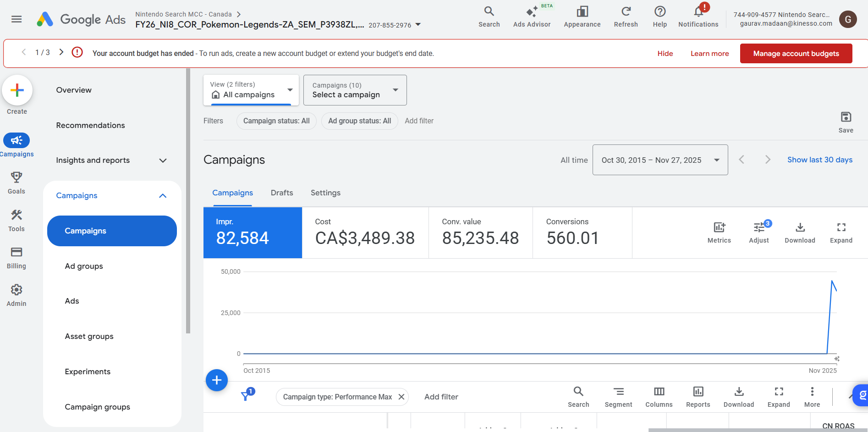Remove the Performance Max campaign type filter

point(401,397)
